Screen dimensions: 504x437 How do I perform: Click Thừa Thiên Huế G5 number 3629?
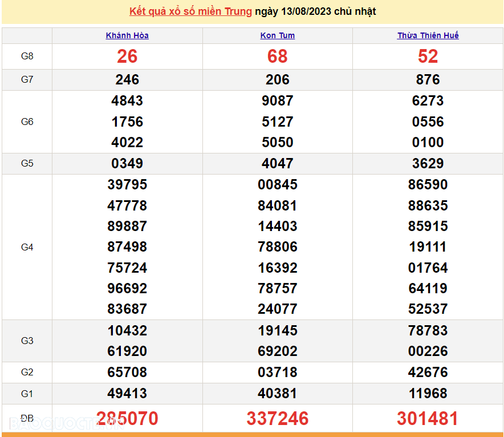click(x=428, y=164)
